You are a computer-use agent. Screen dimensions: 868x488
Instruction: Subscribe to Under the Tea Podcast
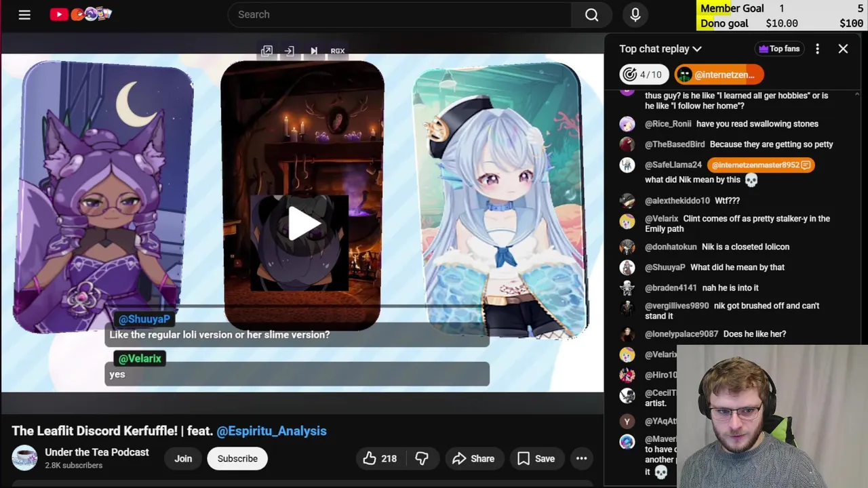pos(237,459)
